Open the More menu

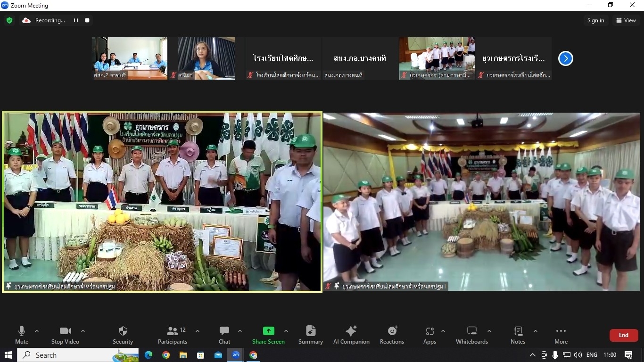[x=561, y=335]
